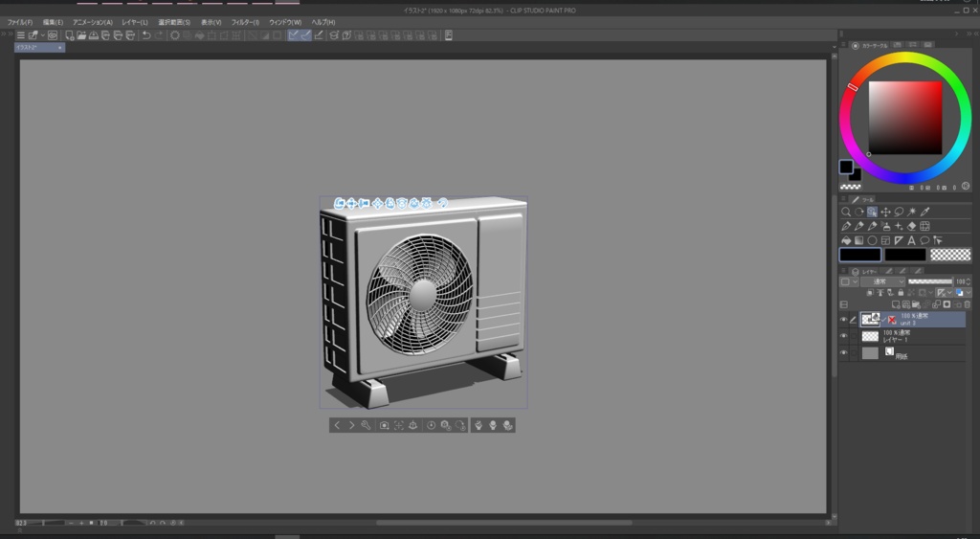
Task: Open the palette color dropdown in layer panel
Action: 850,282
